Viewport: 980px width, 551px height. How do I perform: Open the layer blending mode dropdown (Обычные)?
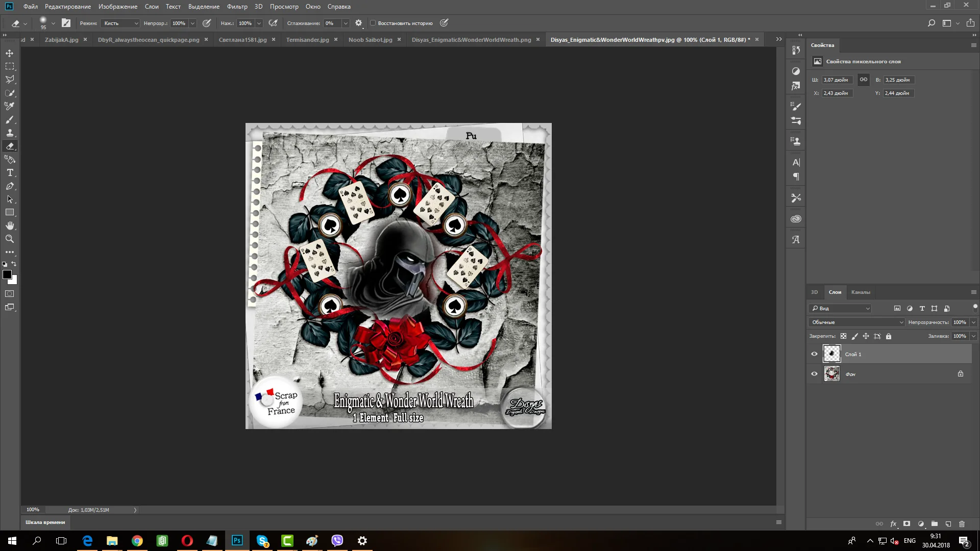pyautogui.click(x=856, y=322)
